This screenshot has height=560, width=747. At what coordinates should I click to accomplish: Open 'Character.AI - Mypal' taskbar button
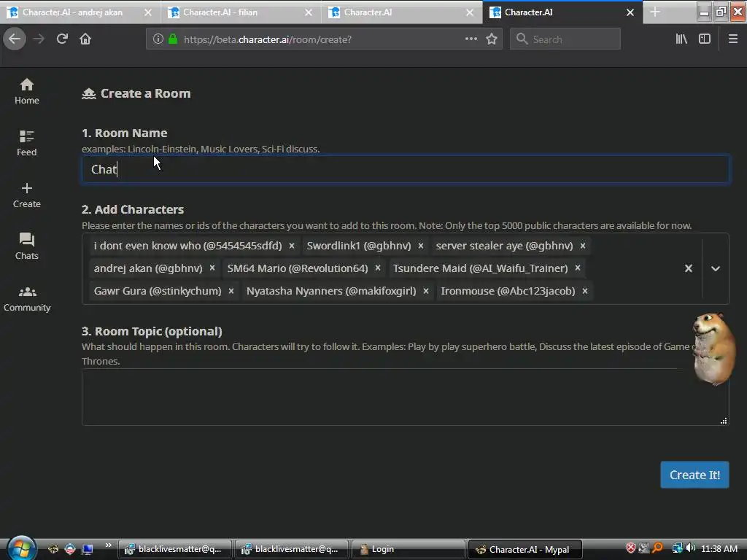[x=525, y=549]
